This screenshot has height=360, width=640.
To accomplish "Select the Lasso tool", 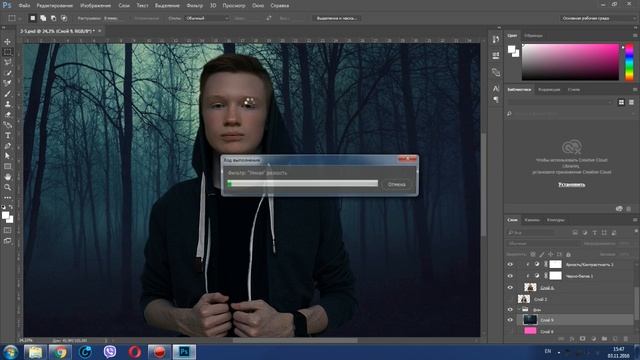I will [7, 62].
